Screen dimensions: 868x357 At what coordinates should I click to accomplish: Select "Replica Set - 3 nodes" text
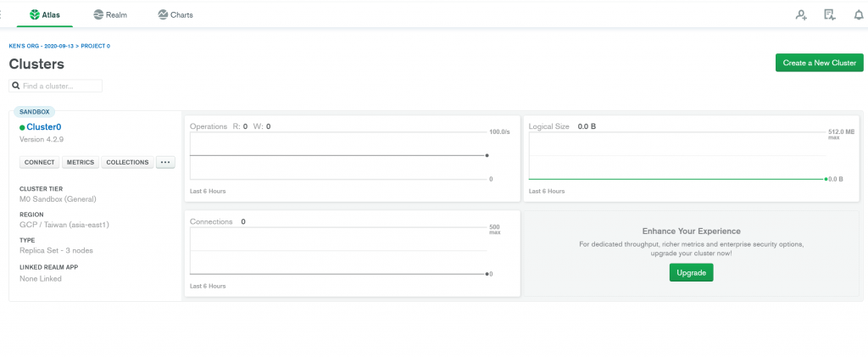[x=56, y=250]
